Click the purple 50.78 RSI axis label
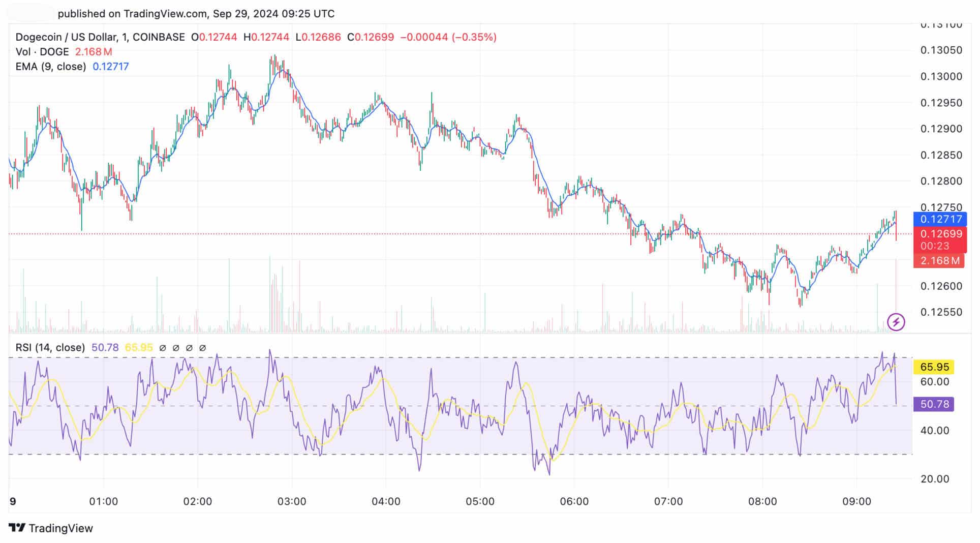The image size is (980, 543). [934, 404]
